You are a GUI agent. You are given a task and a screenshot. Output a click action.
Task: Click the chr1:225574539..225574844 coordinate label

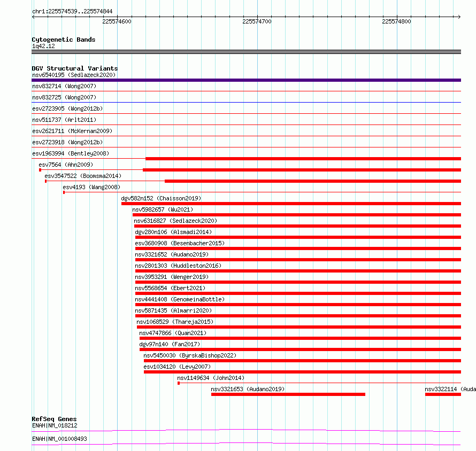coord(72,11)
